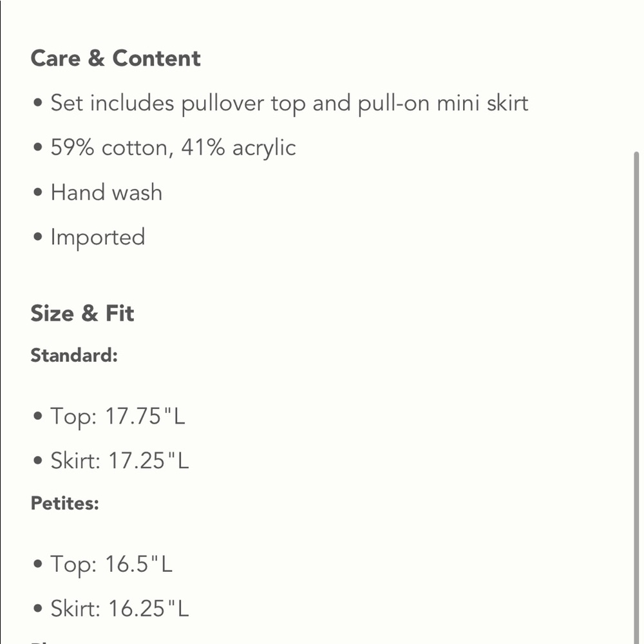Click the word 'Fit' in Size & Fit

point(120,314)
